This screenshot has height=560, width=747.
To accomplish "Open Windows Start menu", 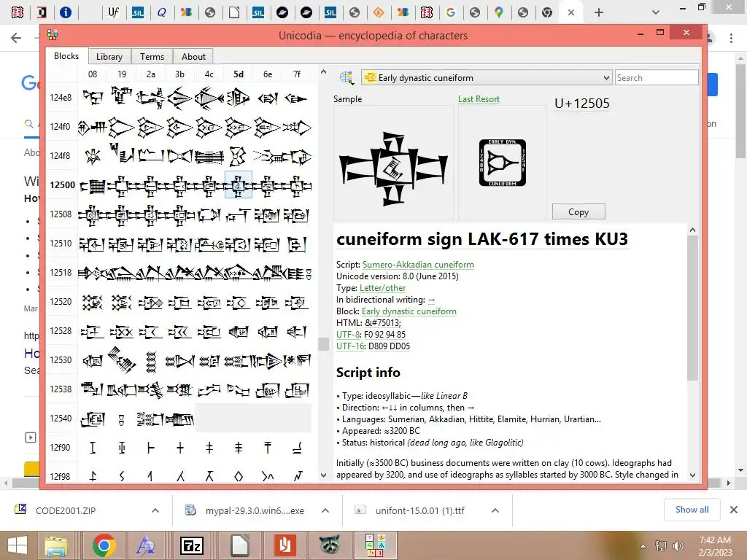I will click(18, 545).
